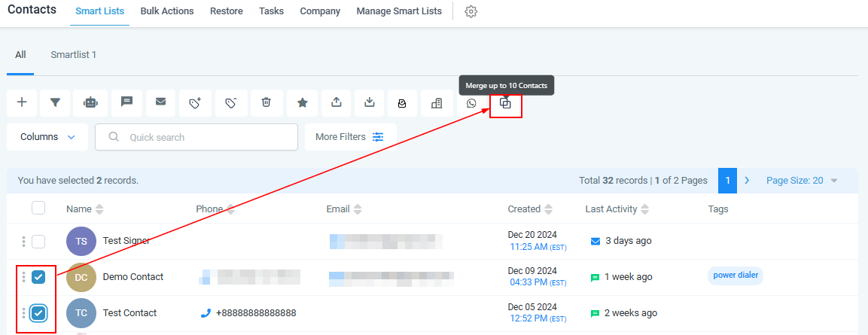Click the export upload icon
This screenshot has width=868, height=335.
pyautogui.click(x=336, y=103)
